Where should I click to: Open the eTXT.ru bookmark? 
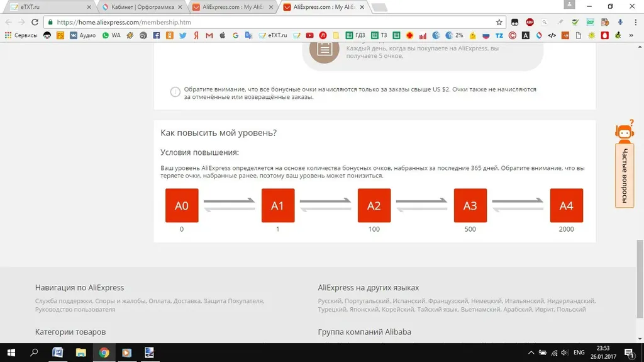(273, 35)
